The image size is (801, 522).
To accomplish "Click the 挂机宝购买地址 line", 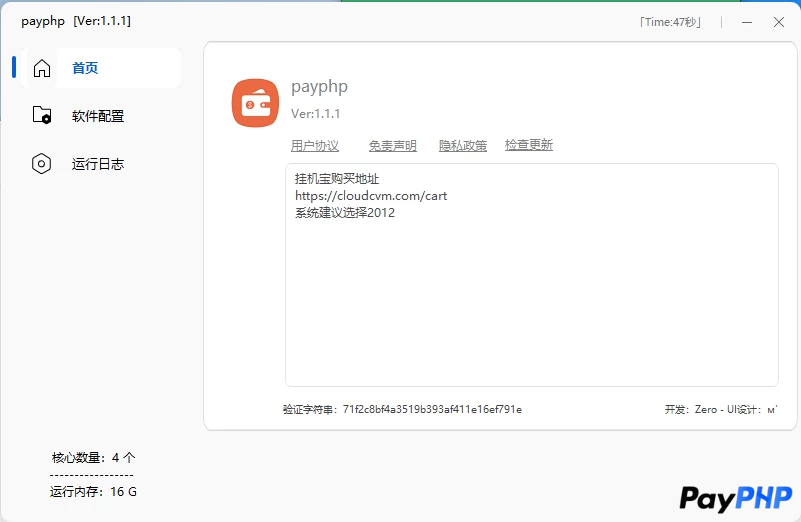I will (337, 179).
